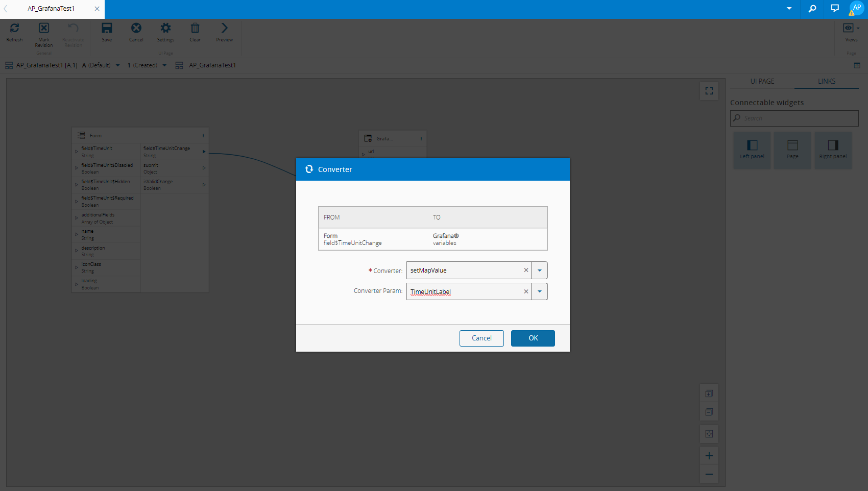Expand the revision A (Default) dropdown
Image resolution: width=868 pixels, height=491 pixels.
click(118, 65)
